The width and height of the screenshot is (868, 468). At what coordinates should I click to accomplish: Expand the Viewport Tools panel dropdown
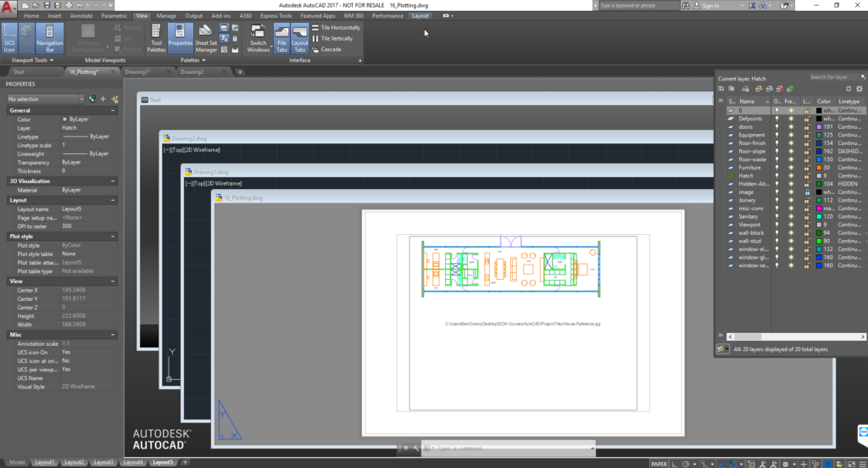pos(33,60)
